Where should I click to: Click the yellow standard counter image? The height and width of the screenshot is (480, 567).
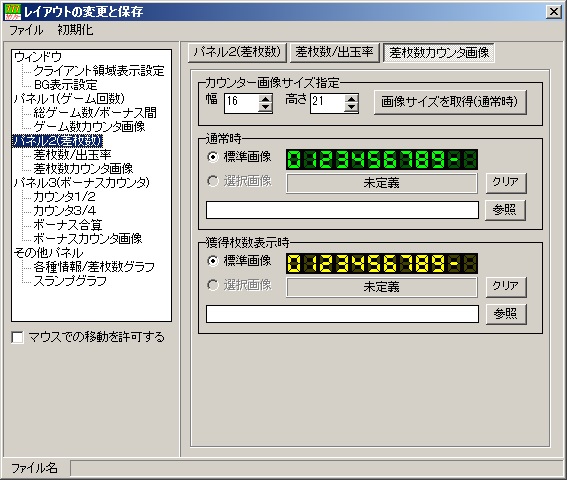(x=382, y=263)
